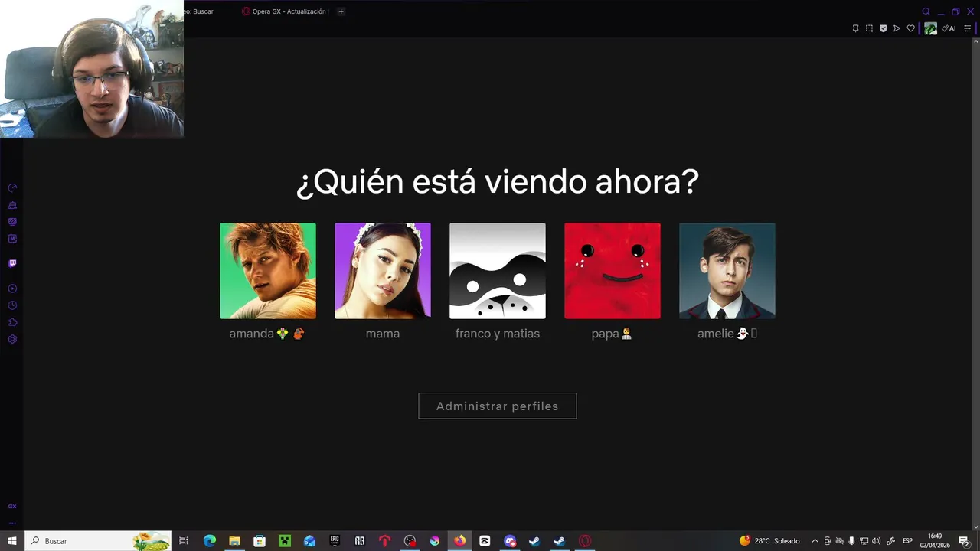Pick the amelie profile avatar
This screenshot has width=980, height=551.
click(x=727, y=271)
